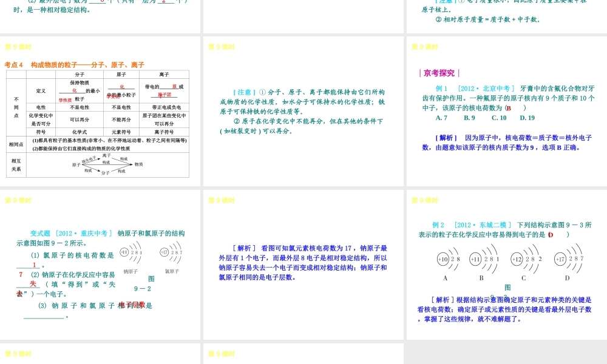Click the 定义 row label in the table
Screen dimensions: 607x364
(x=41, y=91)
